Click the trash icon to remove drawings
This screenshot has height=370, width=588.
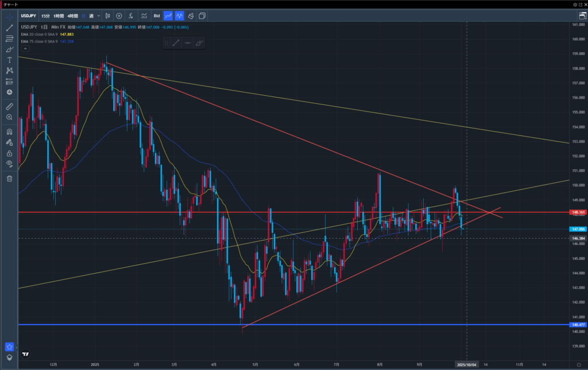coord(9,178)
